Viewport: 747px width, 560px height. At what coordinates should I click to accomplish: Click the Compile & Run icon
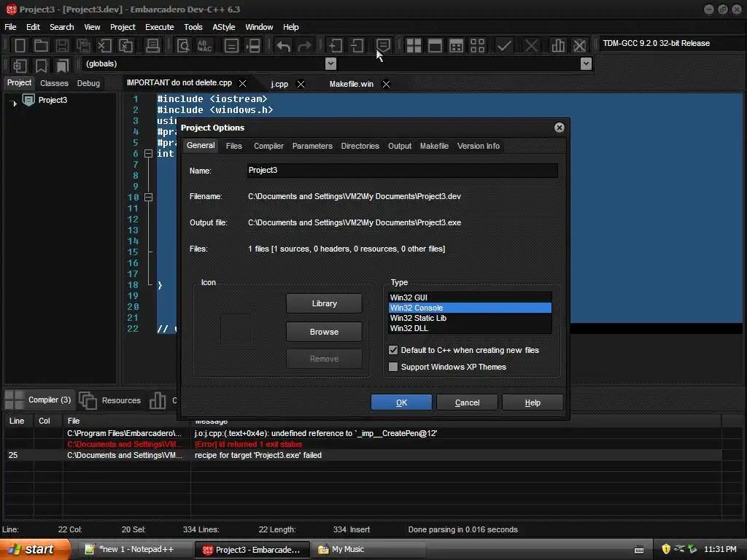point(456,46)
